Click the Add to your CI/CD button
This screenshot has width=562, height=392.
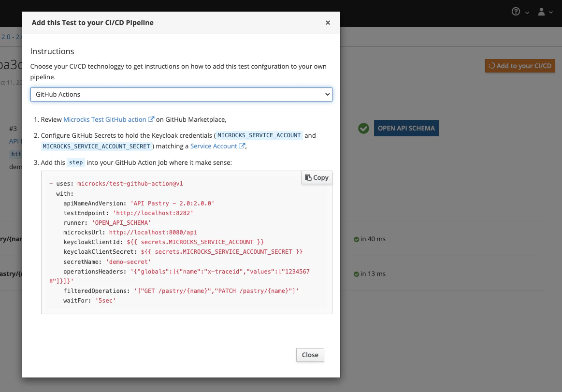coord(520,66)
